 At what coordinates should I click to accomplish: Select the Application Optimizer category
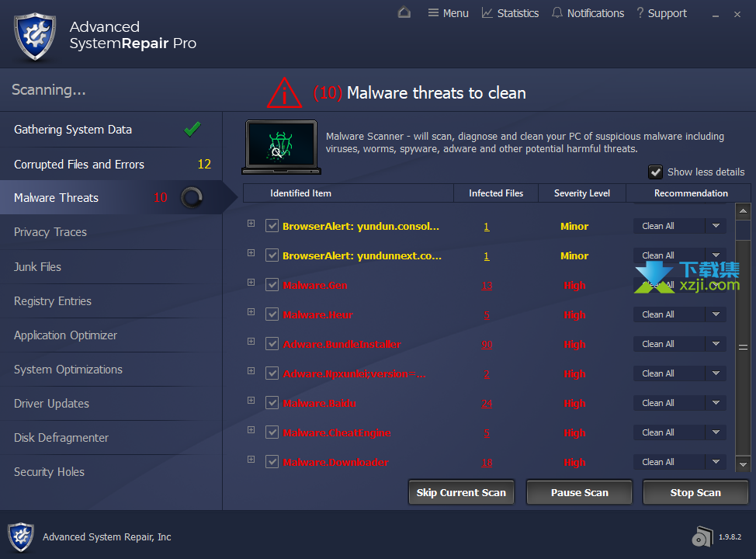click(x=111, y=335)
